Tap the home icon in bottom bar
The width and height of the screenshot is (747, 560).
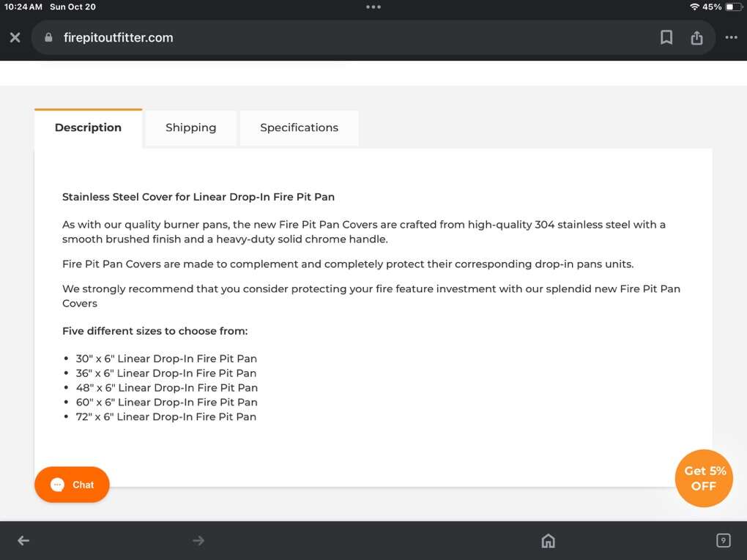[x=548, y=541]
